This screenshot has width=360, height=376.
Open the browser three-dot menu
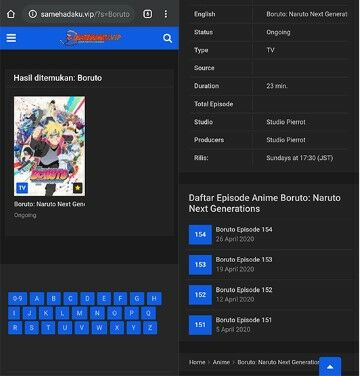click(166, 14)
